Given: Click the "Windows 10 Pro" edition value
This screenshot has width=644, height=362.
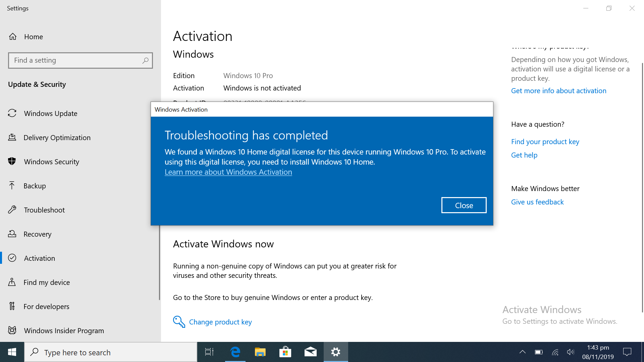Looking at the screenshot, I should coord(248,75).
